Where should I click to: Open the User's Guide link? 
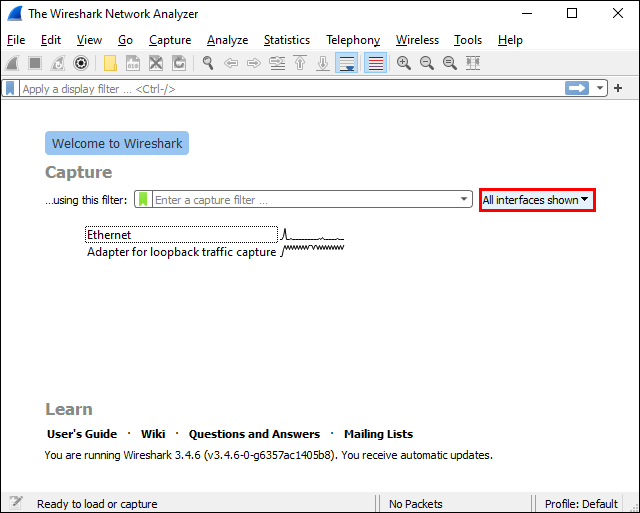coord(82,434)
